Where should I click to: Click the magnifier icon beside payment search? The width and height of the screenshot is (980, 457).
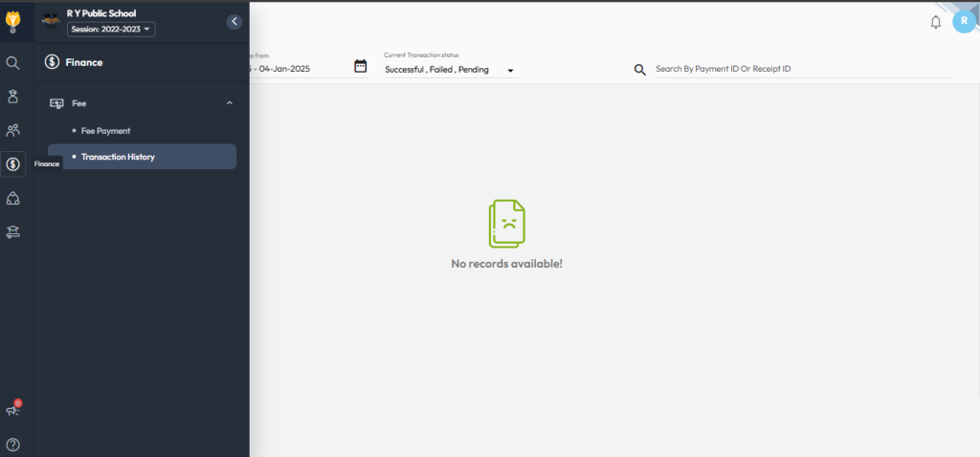pos(640,70)
